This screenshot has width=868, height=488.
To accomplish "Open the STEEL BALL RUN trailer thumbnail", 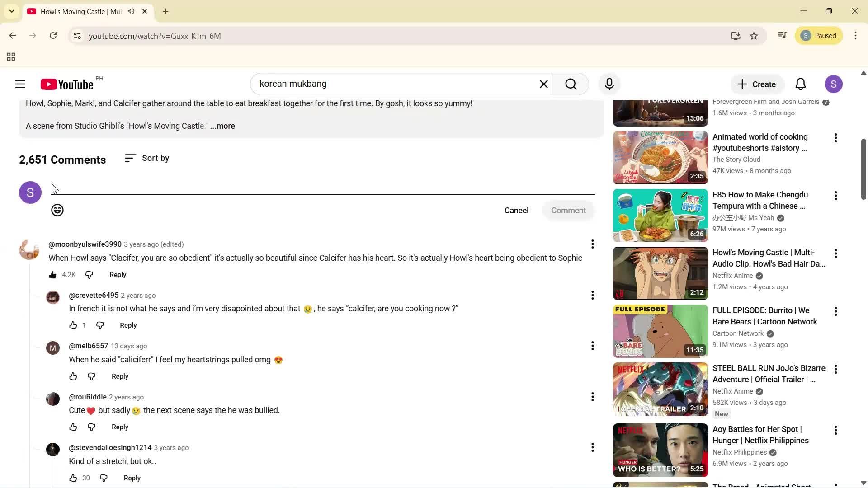I will [x=660, y=389].
